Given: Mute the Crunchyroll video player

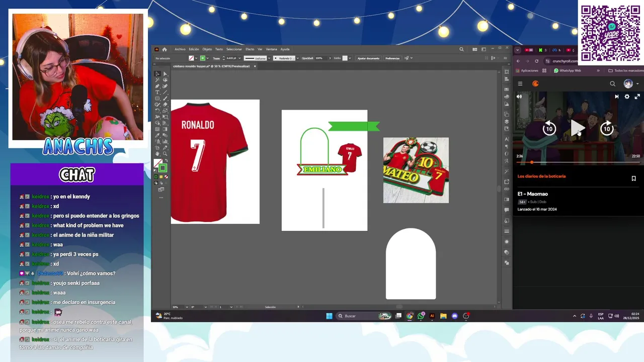Looking at the screenshot, I should [519, 97].
